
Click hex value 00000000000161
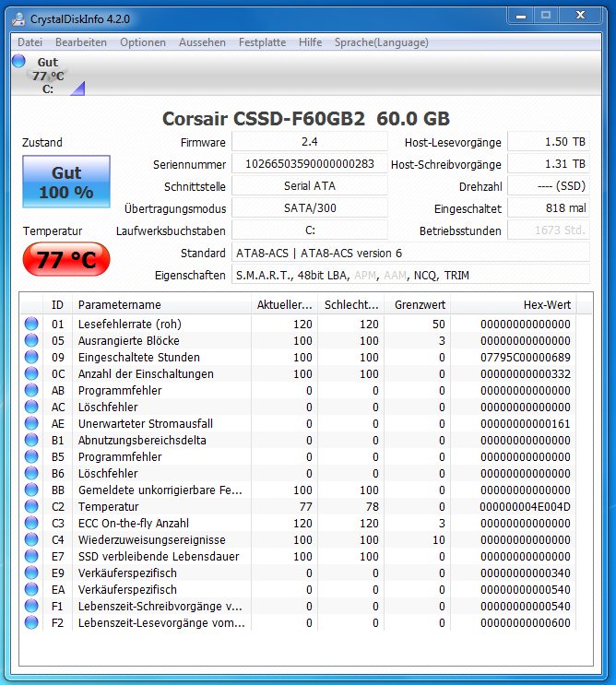tap(525, 424)
